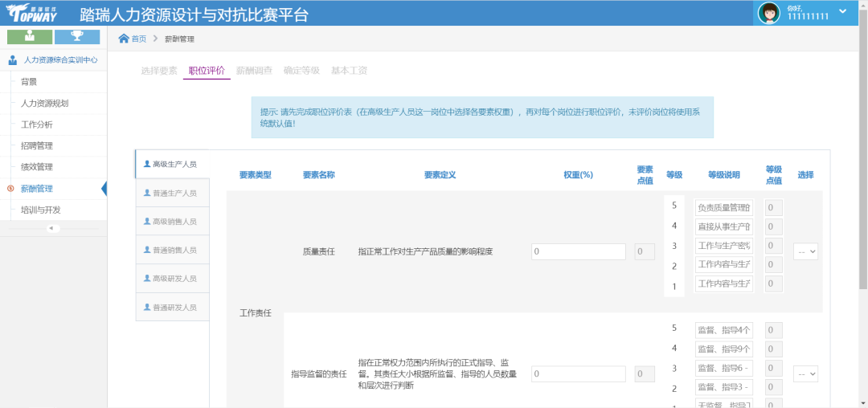Click the home icon in the breadcrumb
Screen dimensions: 868x408
click(124, 39)
